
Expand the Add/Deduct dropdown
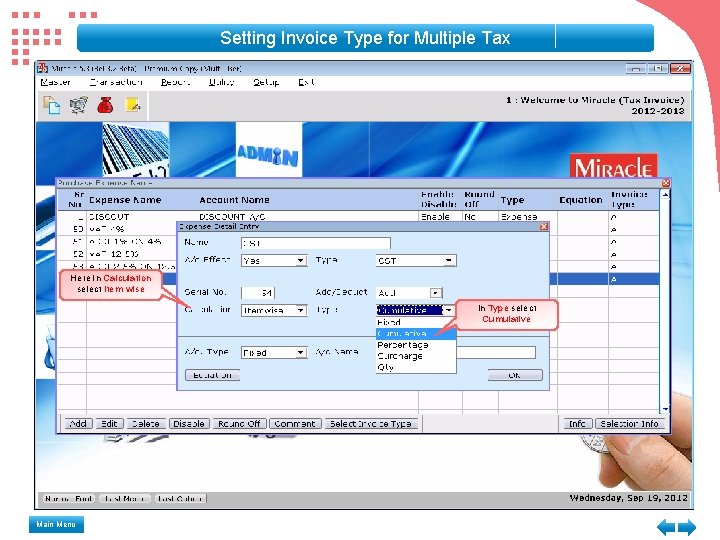tap(435, 293)
